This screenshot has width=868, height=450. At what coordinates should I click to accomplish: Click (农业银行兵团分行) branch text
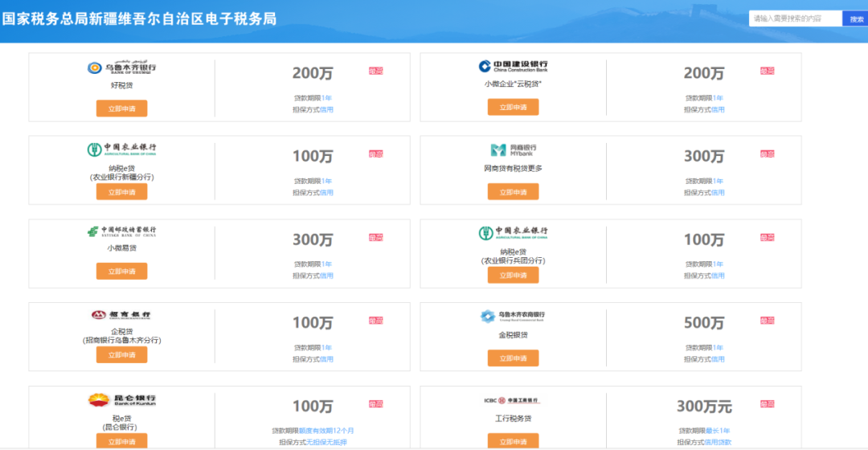pyautogui.click(x=513, y=260)
